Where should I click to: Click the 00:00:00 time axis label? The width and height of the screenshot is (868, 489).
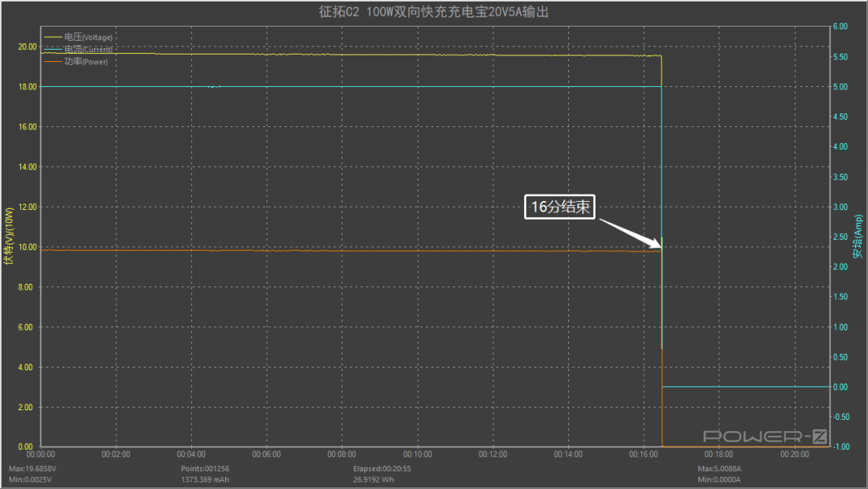tap(41, 454)
